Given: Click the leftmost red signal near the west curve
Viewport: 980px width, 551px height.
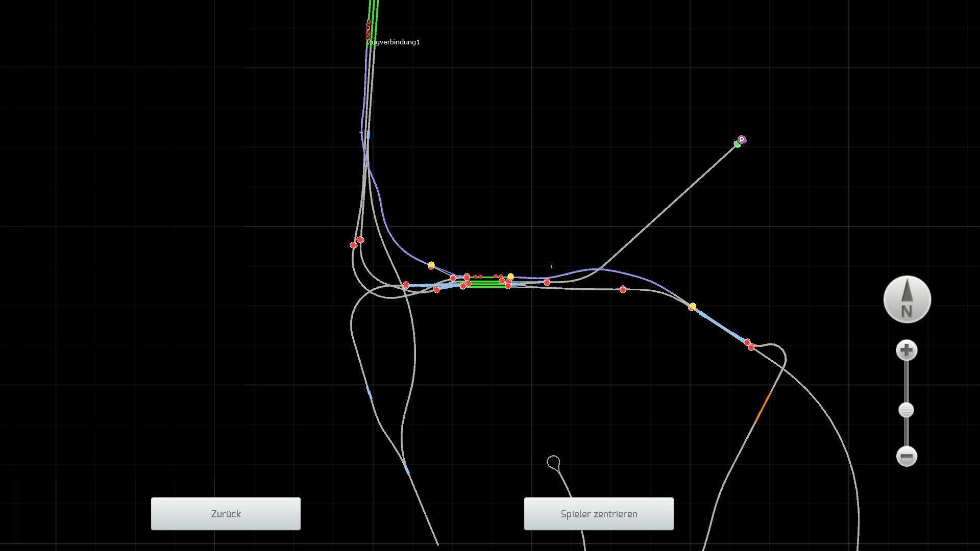Looking at the screenshot, I should 353,245.
